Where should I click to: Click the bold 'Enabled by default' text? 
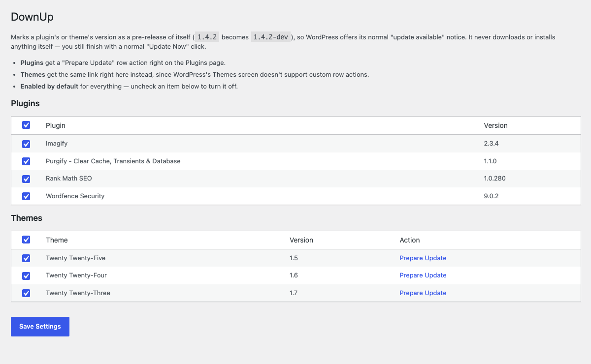tap(49, 86)
